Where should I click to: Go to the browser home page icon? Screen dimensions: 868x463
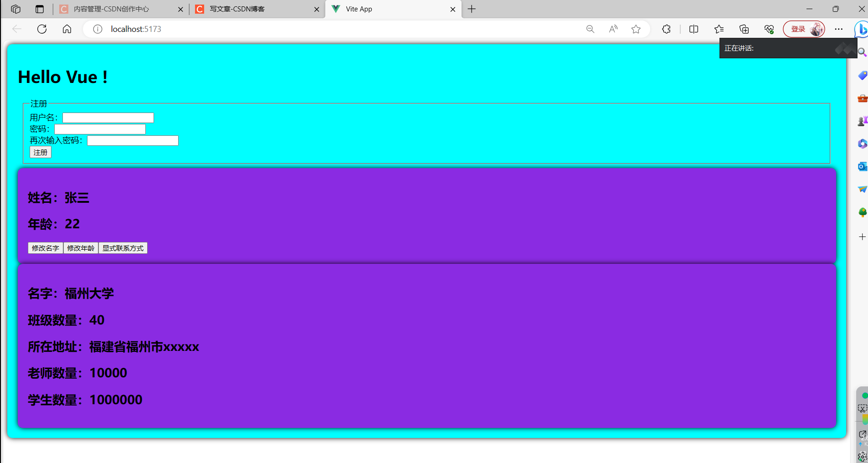67,29
